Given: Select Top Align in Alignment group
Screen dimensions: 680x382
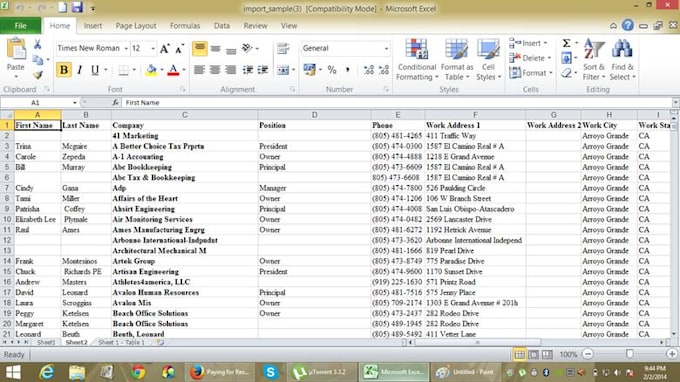Looking at the screenshot, I should coord(199,48).
